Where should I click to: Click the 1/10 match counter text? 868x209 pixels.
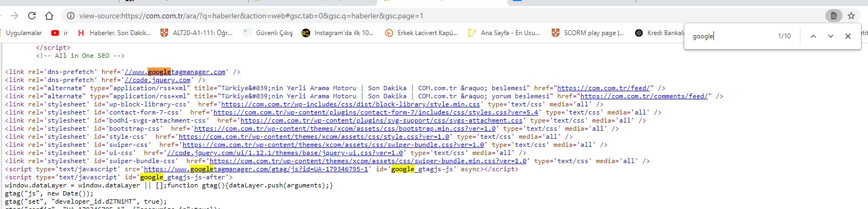[784, 36]
